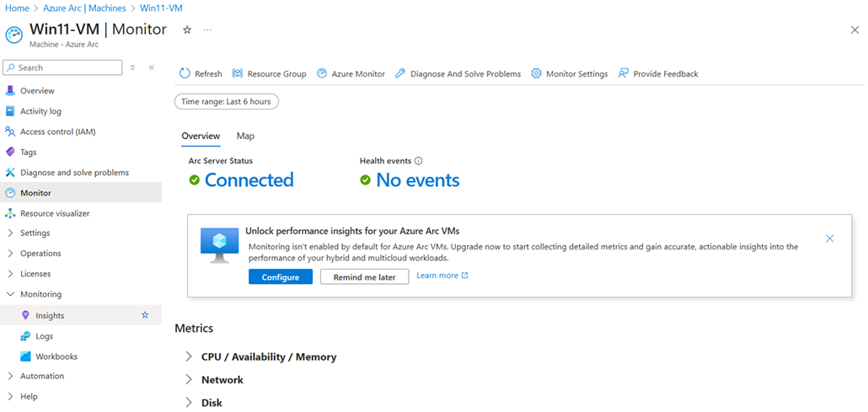Expand the Settings sidebar group

(x=35, y=233)
